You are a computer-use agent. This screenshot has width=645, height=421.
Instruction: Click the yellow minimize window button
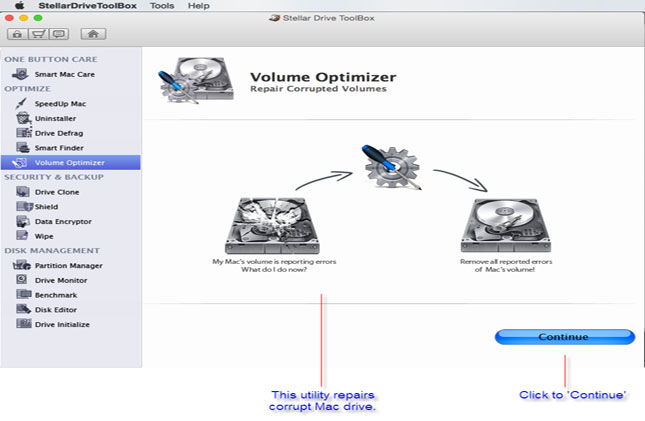coord(24,18)
